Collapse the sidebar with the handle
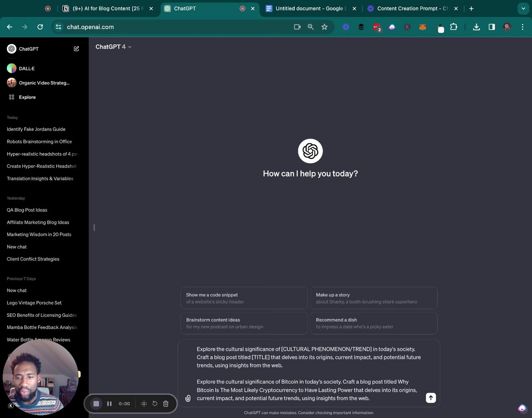Viewport: 532px width, 418px height. coord(94,227)
